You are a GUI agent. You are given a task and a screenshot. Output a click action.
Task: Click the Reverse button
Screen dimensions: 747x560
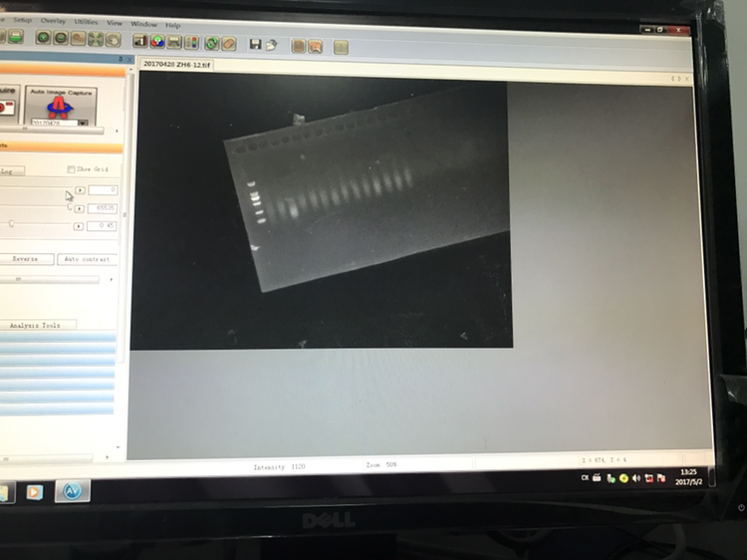click(26, 259)
